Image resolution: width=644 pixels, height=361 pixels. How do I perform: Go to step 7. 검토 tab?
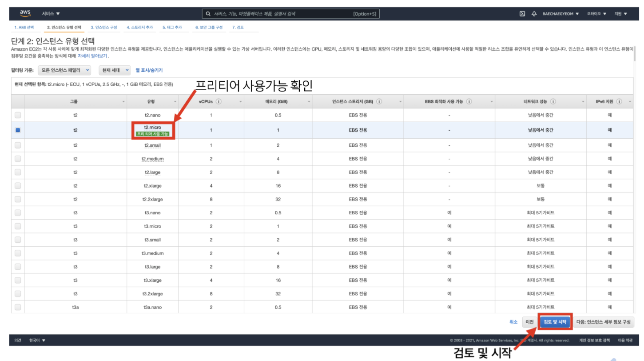click(238, 28)
